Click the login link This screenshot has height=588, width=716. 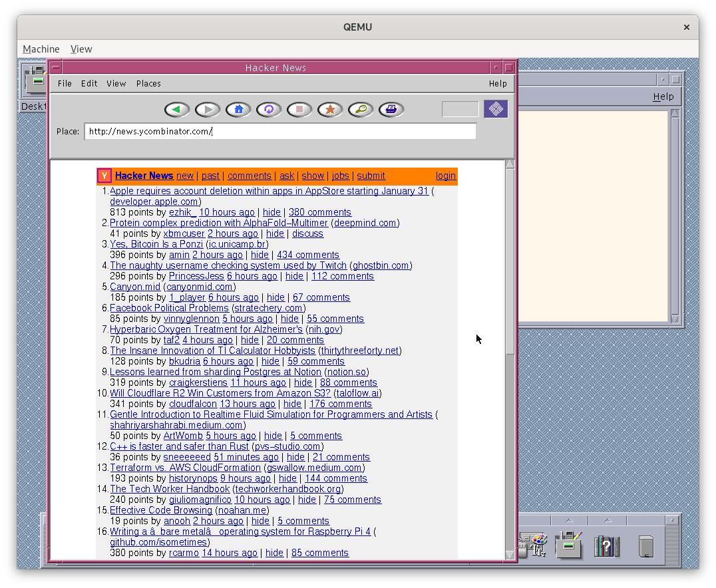(446, 176)
